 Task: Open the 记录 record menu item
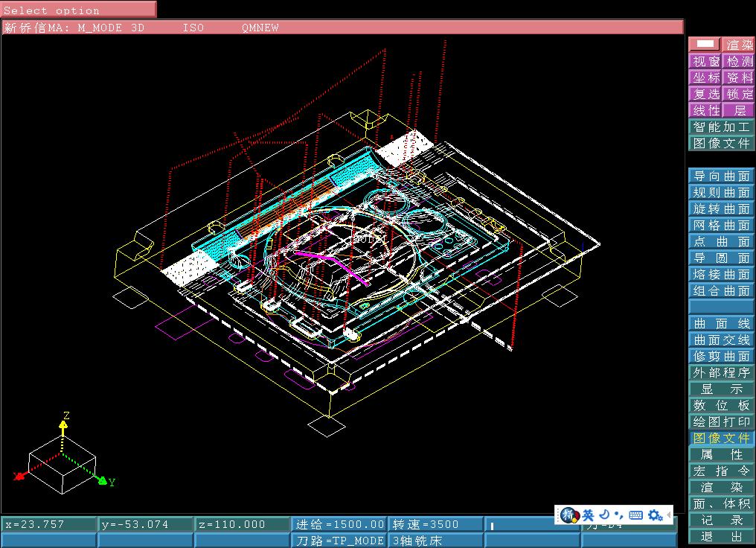tap(721, 520)
